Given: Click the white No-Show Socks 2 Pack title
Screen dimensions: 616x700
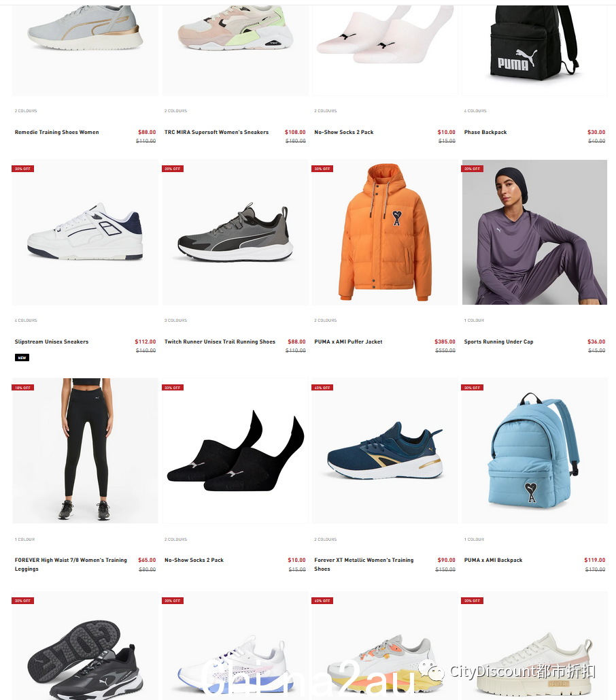Looking at the screenshot, I should tap(343, 132).
